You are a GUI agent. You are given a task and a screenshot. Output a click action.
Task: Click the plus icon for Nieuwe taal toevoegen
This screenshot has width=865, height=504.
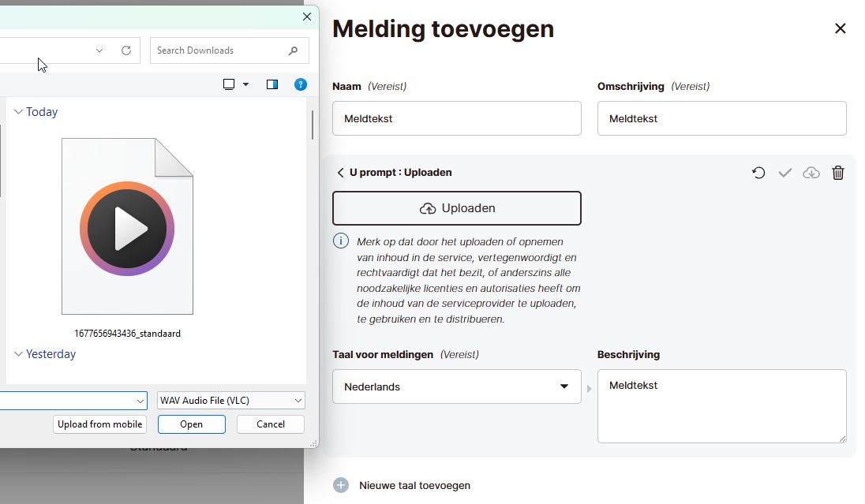(341, 485)
